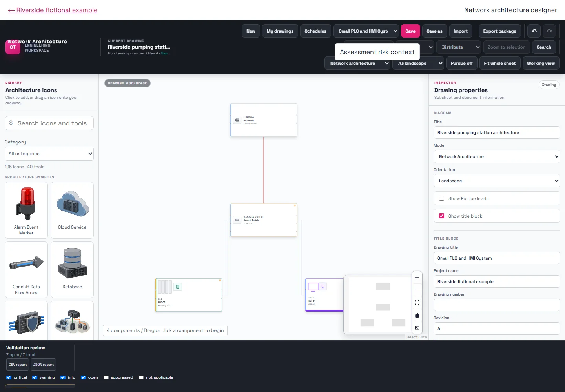Open the Small PLC and HMI System template dropdown
The width and height of the screenshot is (565, 392).
(x=366, y=31)
